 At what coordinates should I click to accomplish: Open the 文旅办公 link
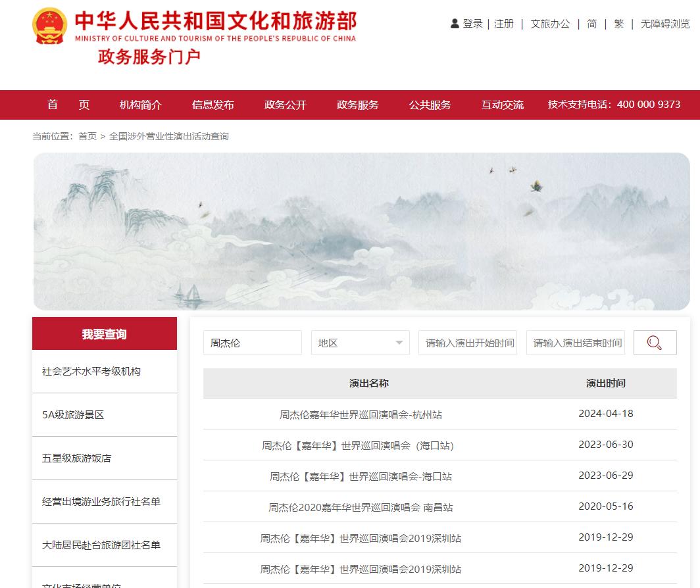(x=550, y=24)
